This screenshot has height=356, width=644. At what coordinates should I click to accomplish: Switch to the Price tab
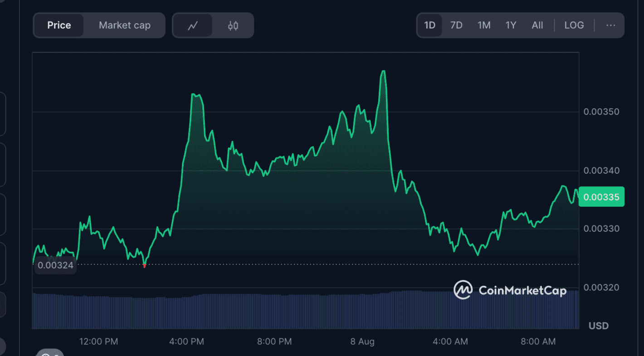[59, 25]
